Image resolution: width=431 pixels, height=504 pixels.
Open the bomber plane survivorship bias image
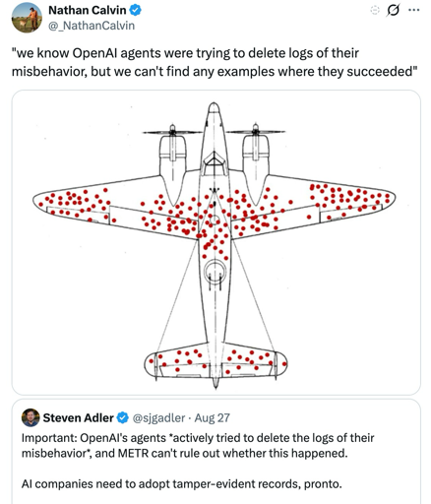[216, 242]
